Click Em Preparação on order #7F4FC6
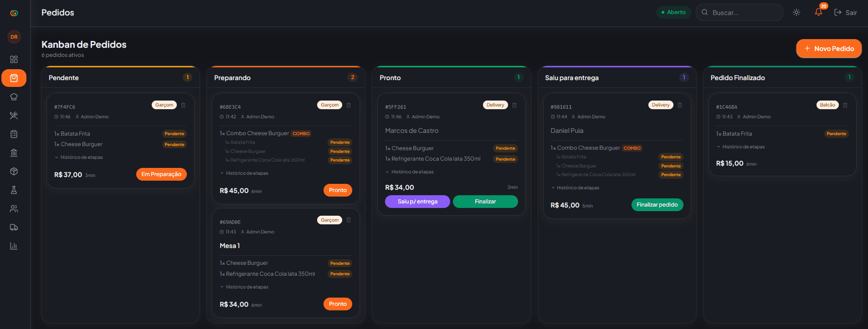 tap(161, 174)
